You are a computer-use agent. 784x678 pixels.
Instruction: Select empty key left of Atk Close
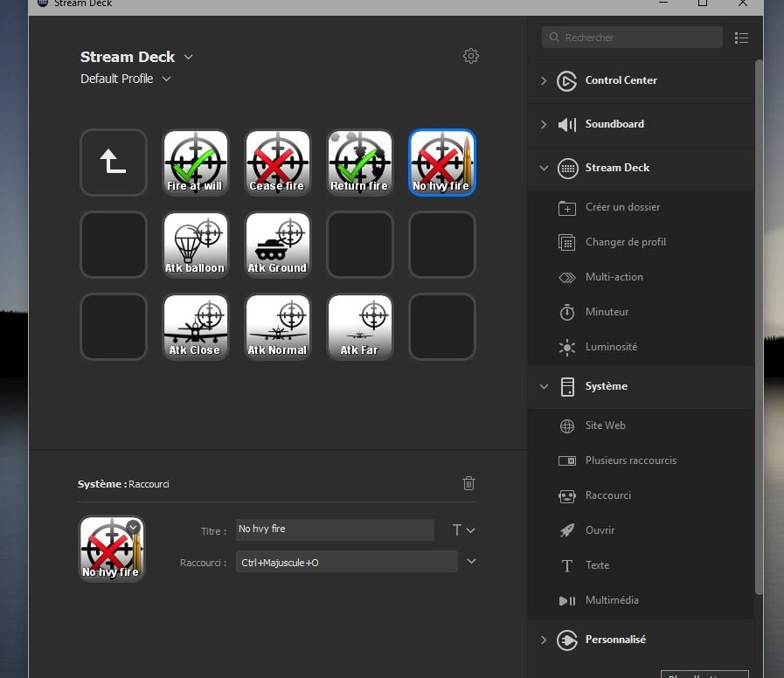(x=114, y=327)
